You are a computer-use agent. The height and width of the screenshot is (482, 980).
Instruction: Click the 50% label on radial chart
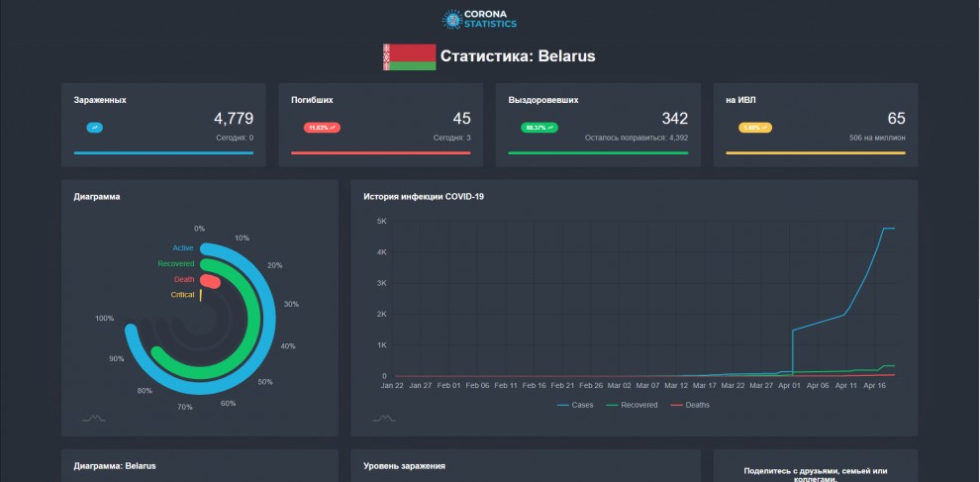pos(265,382)
